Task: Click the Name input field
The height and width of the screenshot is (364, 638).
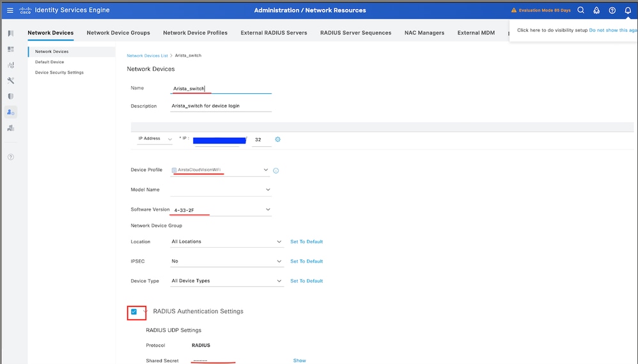Action: click(221, 89)
